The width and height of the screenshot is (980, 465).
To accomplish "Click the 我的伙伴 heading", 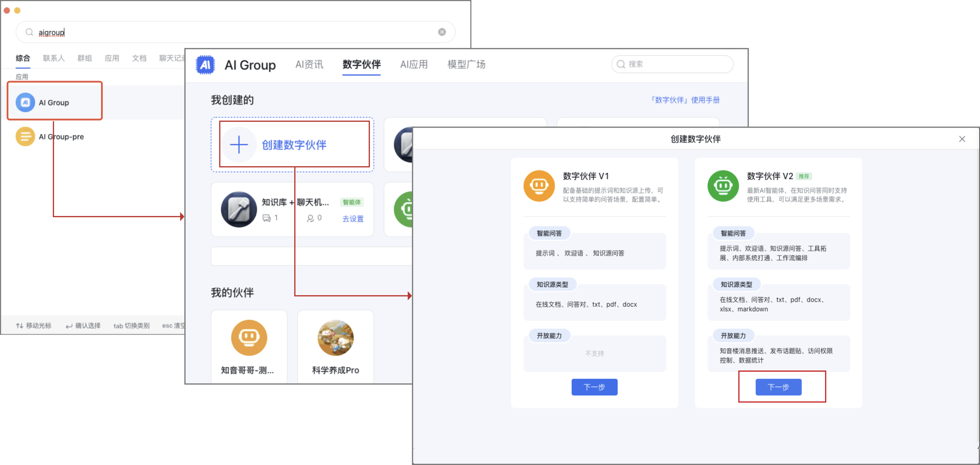I will pos(232,293).
